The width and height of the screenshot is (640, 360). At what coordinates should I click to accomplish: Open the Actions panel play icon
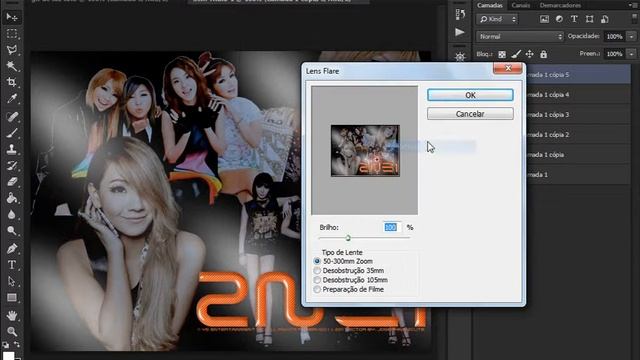[460, 32]
